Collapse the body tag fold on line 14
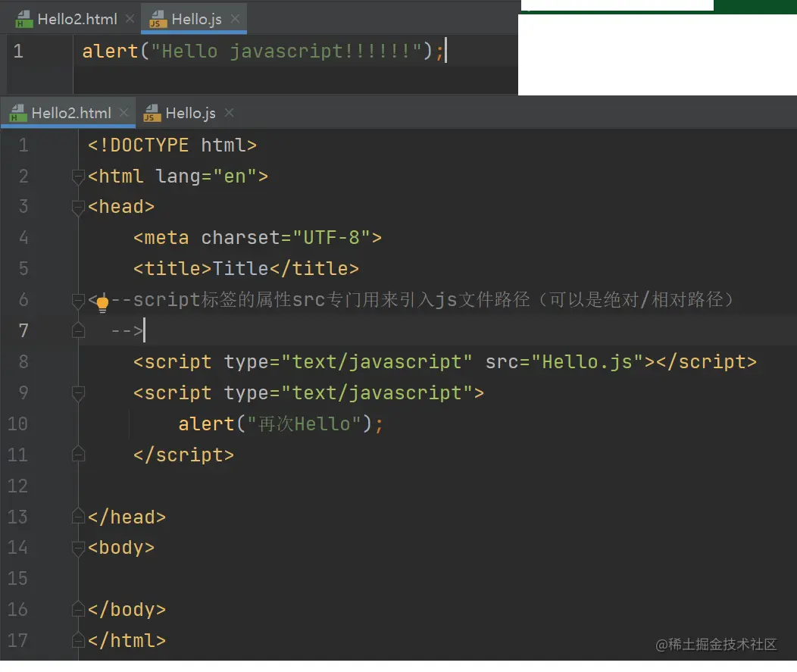The width and height of the screenshot is (797, 672). coord(78,548)
